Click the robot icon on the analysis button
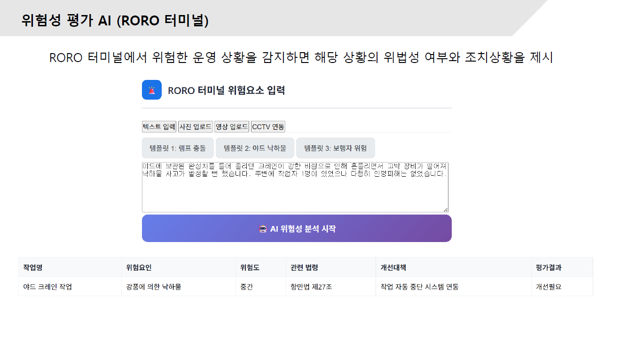Screen dimensions: 644x360 [263, 229]
